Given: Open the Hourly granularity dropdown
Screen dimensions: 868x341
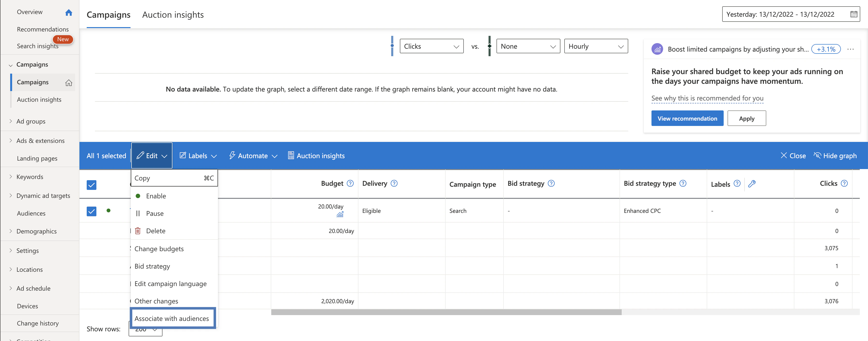Looking at the screenshot, I should click(x=596, y=46).
